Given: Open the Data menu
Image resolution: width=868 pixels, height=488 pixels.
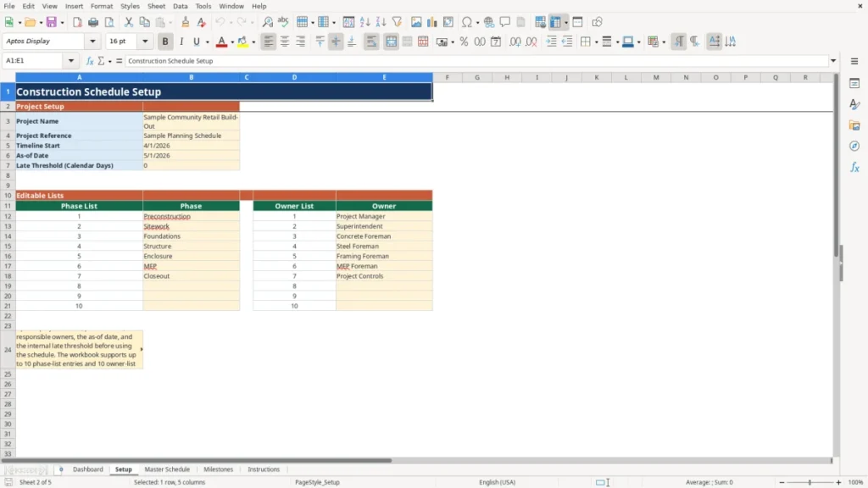Looking at the screenshot, I should coord(180,6).
